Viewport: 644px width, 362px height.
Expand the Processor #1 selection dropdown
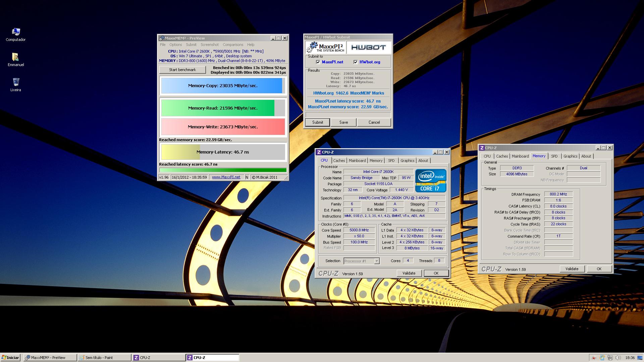(x=377, y=261)
